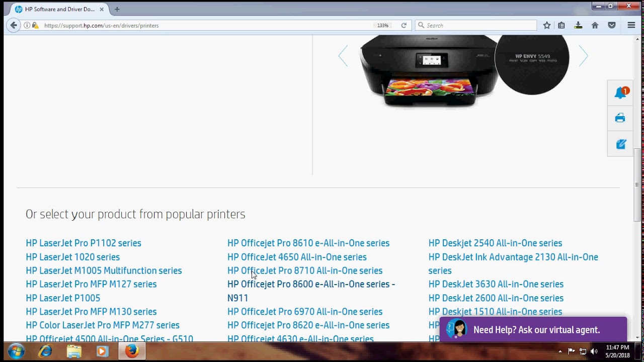Open HP LaserJet 1020 series
Screen dimensions: 644x362
pos(73,257)
